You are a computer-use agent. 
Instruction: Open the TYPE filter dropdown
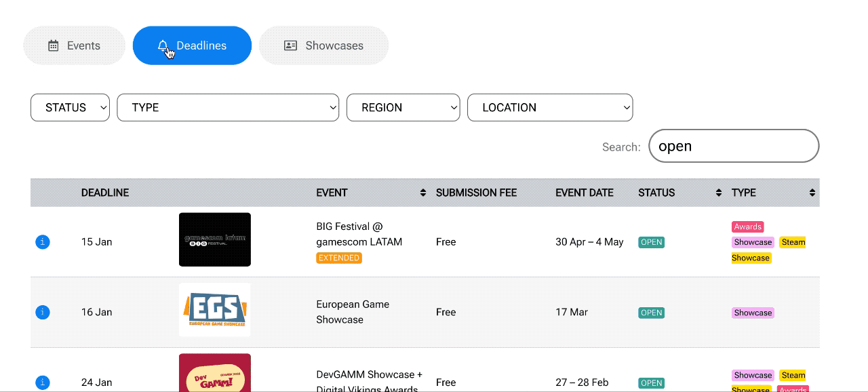[x=228, y=107]
